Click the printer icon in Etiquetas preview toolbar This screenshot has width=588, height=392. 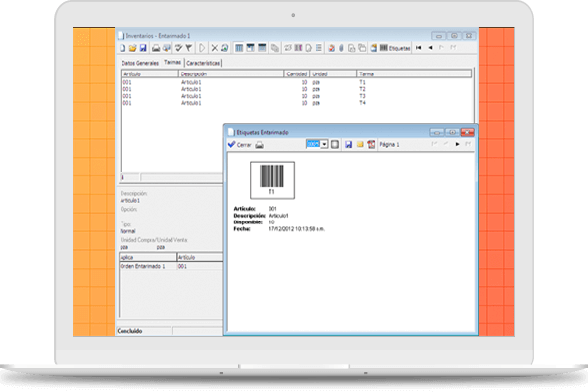259,144
